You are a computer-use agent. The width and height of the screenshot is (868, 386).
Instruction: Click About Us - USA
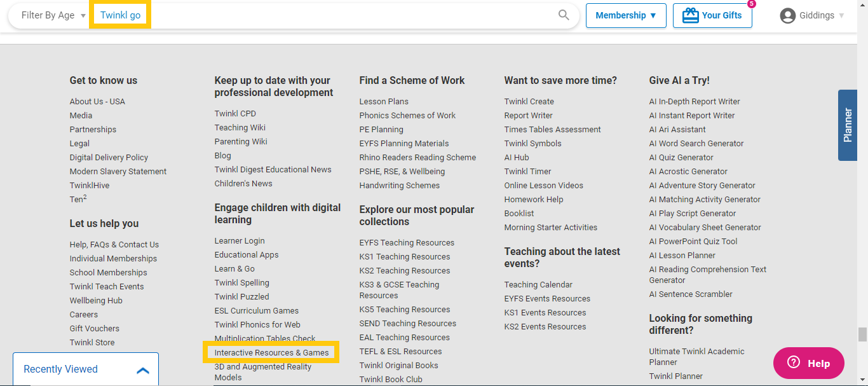[97, 101]
